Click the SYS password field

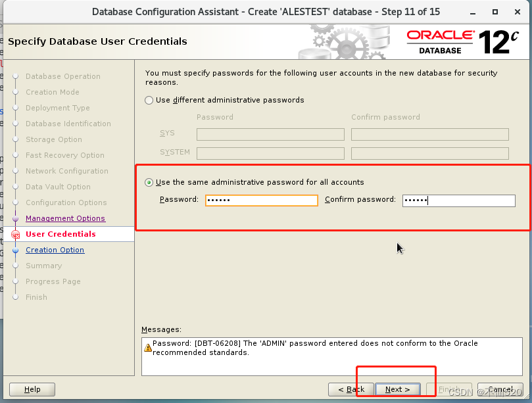[270, 134]
